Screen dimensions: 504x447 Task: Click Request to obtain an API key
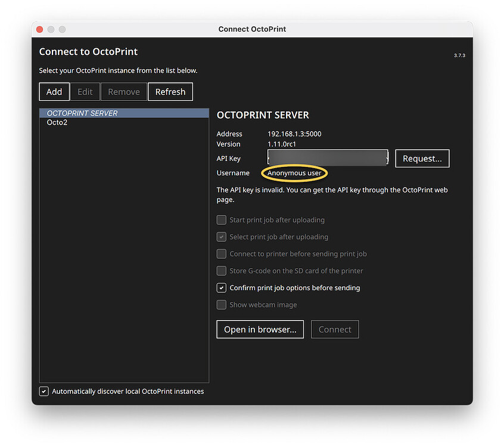(422, 158)
